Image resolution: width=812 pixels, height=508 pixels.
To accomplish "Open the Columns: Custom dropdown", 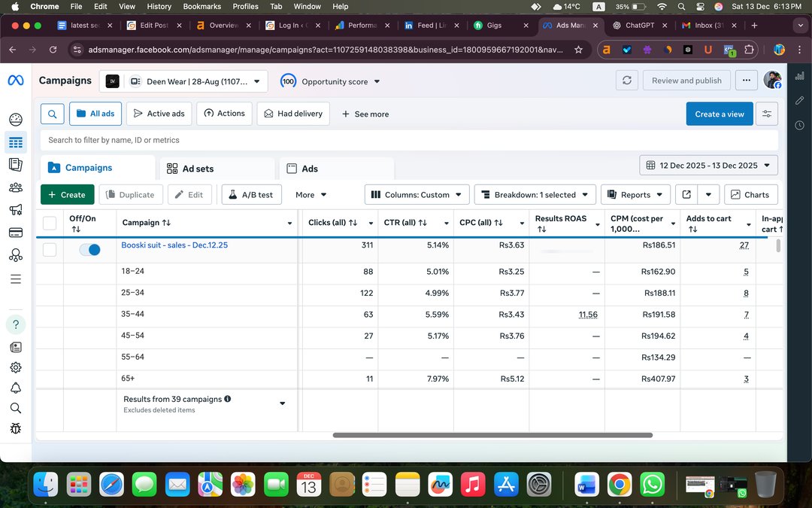I will pyautogui.click(x=417, y=195).
